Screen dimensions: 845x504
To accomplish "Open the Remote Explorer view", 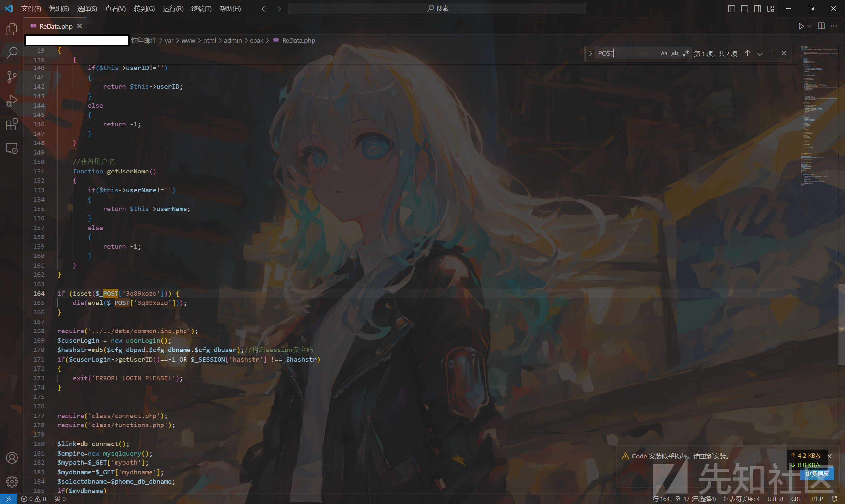I will click(x=12, y=148).
